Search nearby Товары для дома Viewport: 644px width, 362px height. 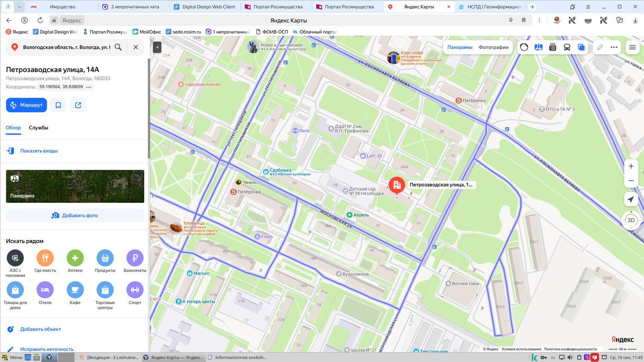point(15,296)
